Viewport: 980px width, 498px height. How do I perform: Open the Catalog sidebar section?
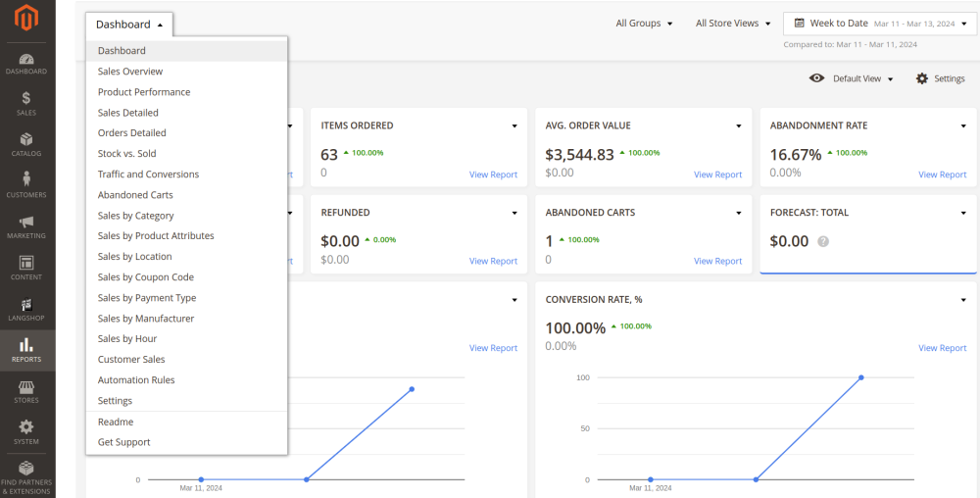(26, 144)
